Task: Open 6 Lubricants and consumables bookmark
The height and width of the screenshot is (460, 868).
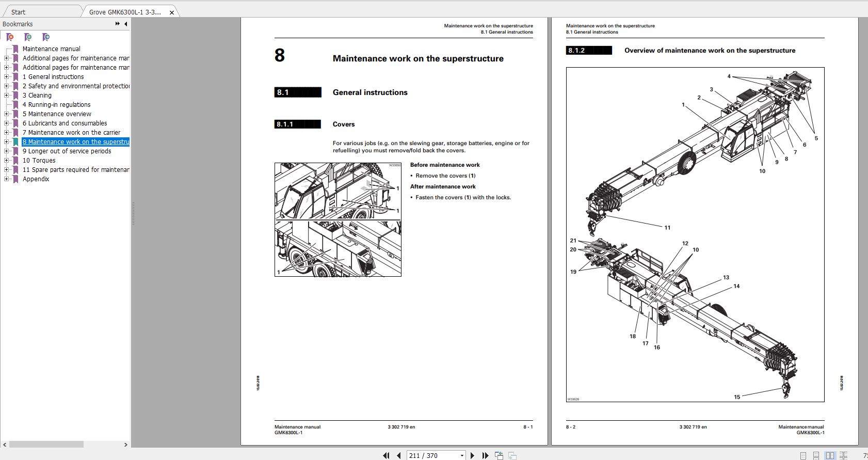Action: (x=65, y=123)
